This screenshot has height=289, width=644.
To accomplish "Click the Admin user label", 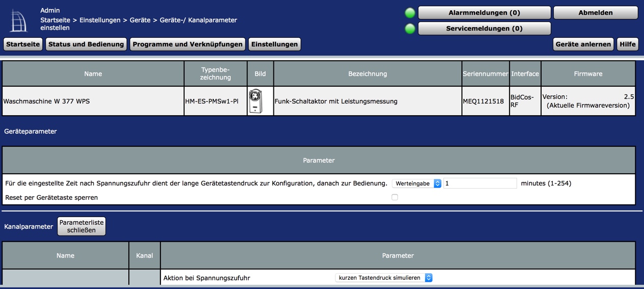I will pos(50,10).
